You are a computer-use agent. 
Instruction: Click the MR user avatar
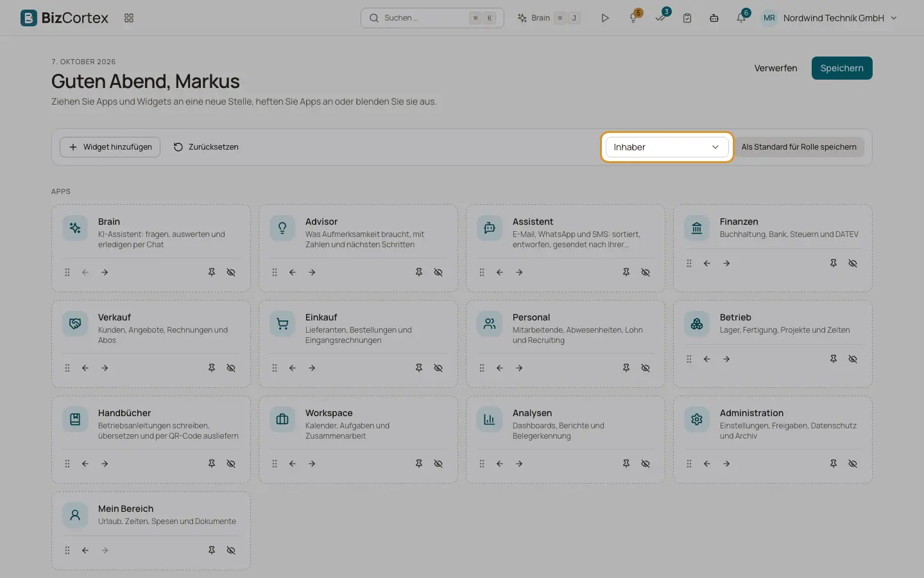(769, 18)
